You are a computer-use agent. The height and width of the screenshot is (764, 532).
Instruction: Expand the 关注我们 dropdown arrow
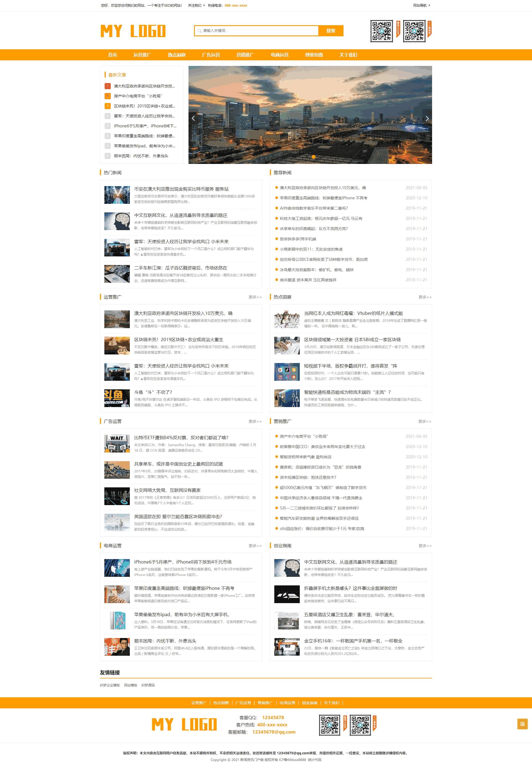[204, 5]
